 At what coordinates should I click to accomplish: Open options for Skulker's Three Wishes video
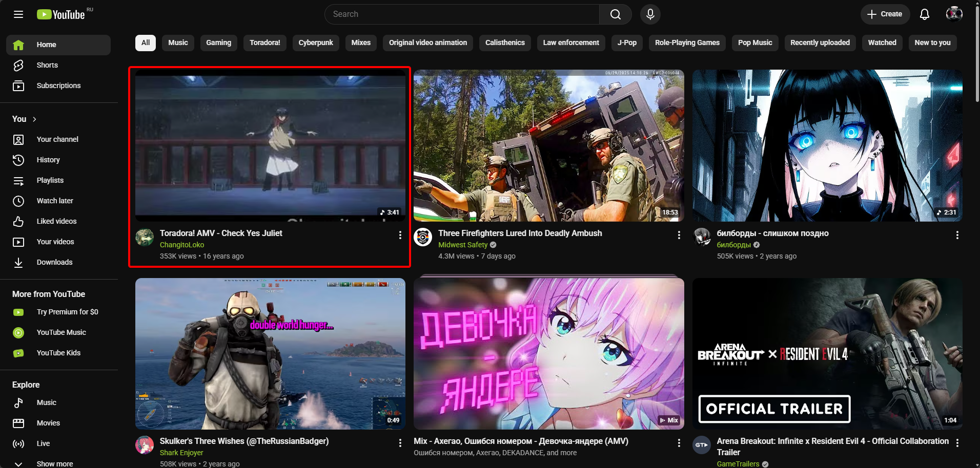(x=400, y=443)
